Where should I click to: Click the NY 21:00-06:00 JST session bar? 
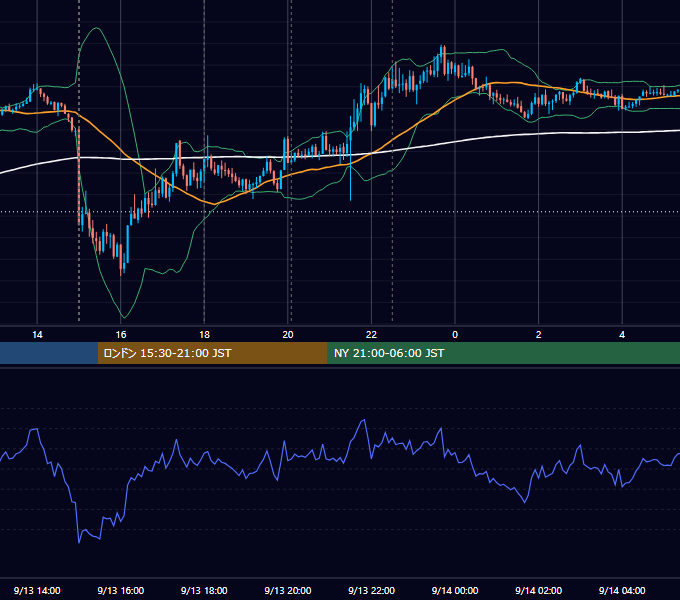[503, 353]
